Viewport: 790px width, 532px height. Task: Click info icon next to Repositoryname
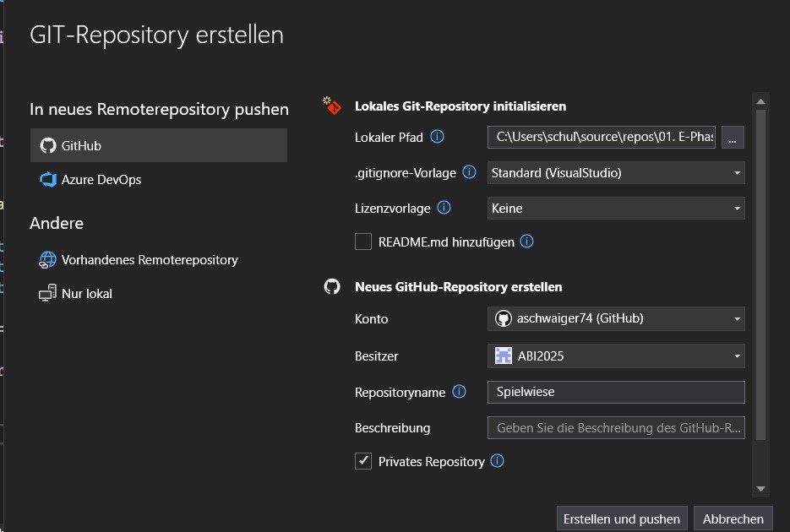pyautogui.click(x=459, y=392)
